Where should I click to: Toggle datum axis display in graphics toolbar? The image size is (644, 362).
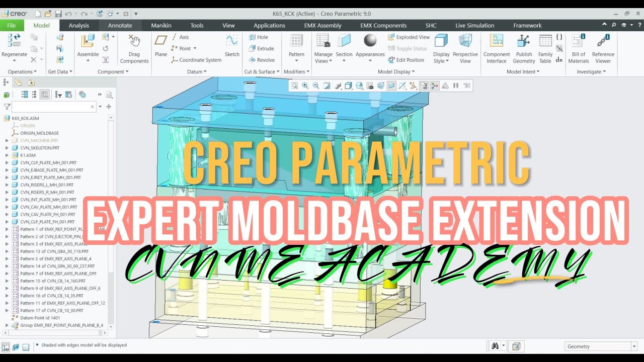click(x=402, y=85)
